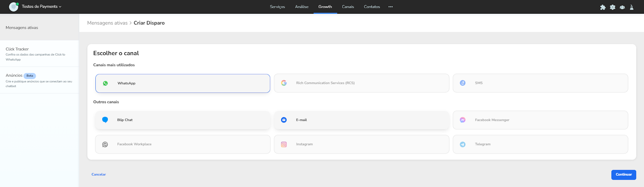Click the green WhatsApp icon
Viewport: 644px width, 187px height.
point(105,83)
